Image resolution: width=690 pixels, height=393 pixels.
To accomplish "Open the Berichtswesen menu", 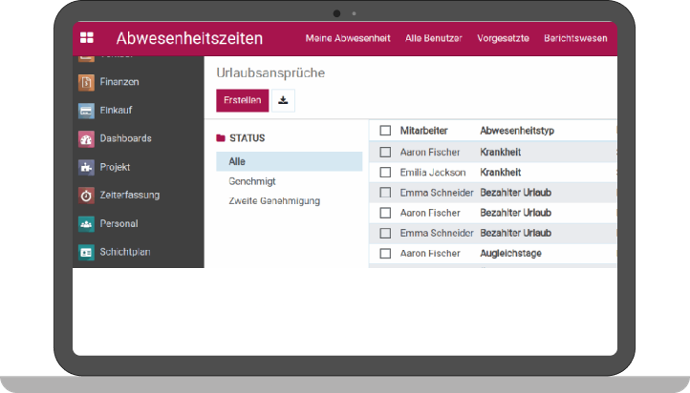I will tap(575, 38).
